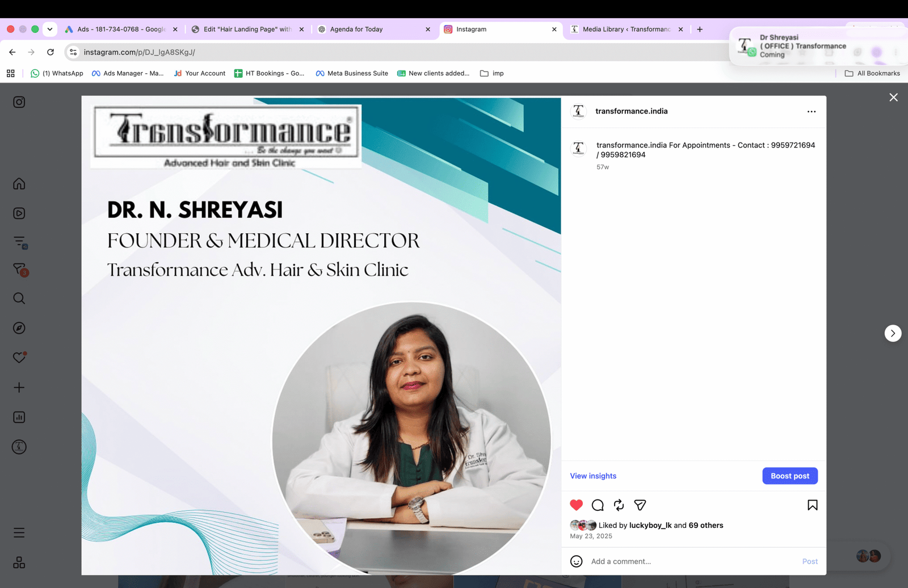Open the More hamburger menu
Image resolution: width=908 pixels, height=588 pixels.
pyautogui.click(x=19, y=532)
